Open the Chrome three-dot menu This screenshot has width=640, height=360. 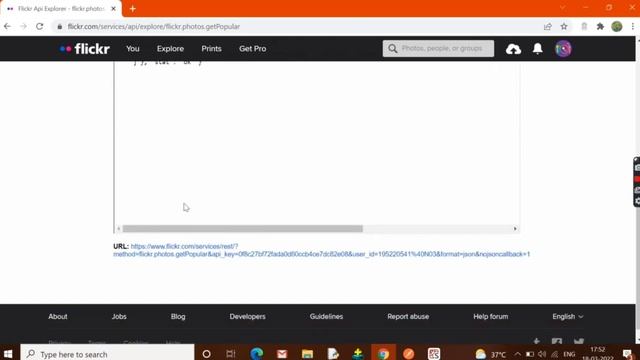pyautogui.click(x=633, y=27)
